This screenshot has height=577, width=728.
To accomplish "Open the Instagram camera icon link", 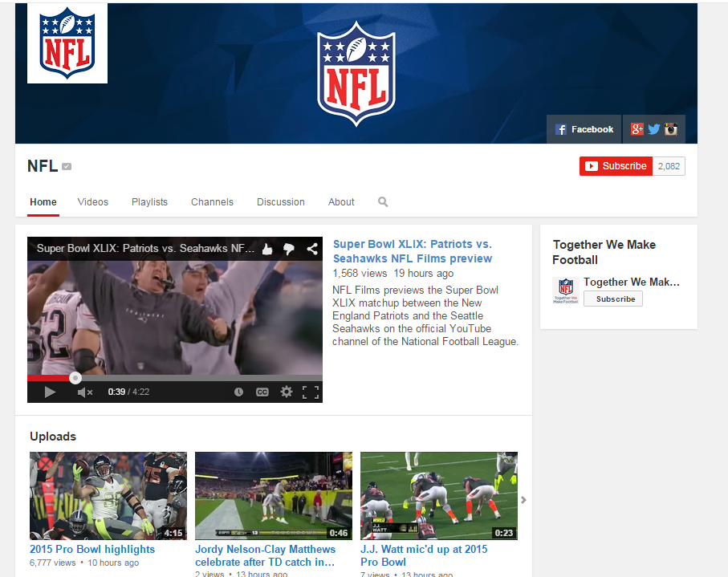I will click(671, 129).
